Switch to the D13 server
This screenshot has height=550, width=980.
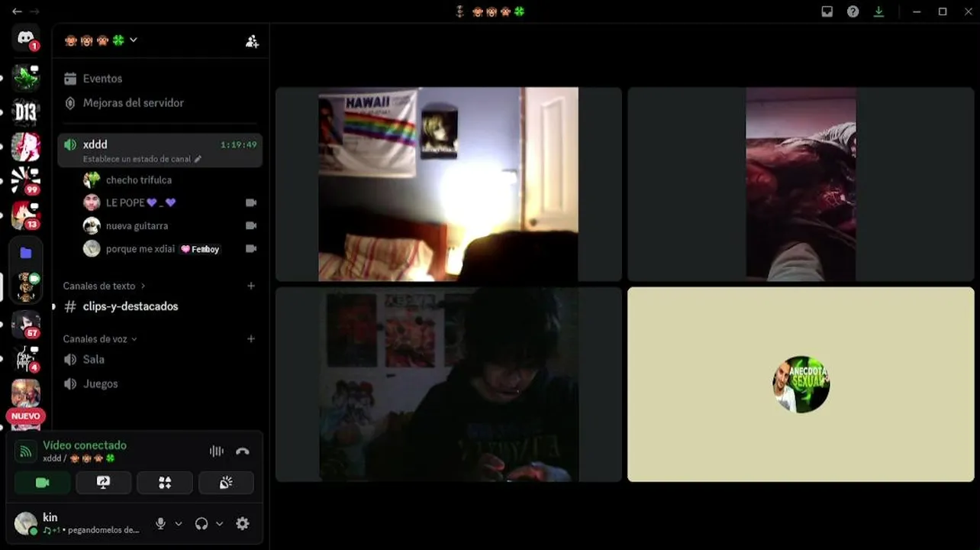pos(25,112)
